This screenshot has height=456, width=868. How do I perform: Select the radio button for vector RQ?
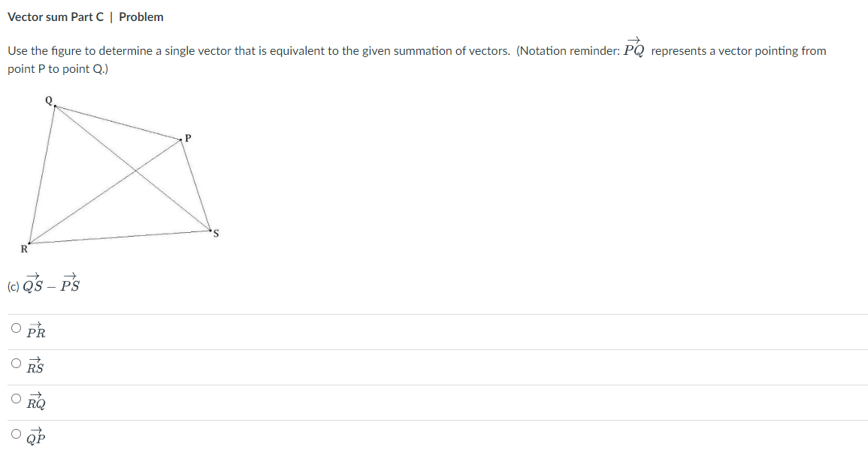[16, 398]
